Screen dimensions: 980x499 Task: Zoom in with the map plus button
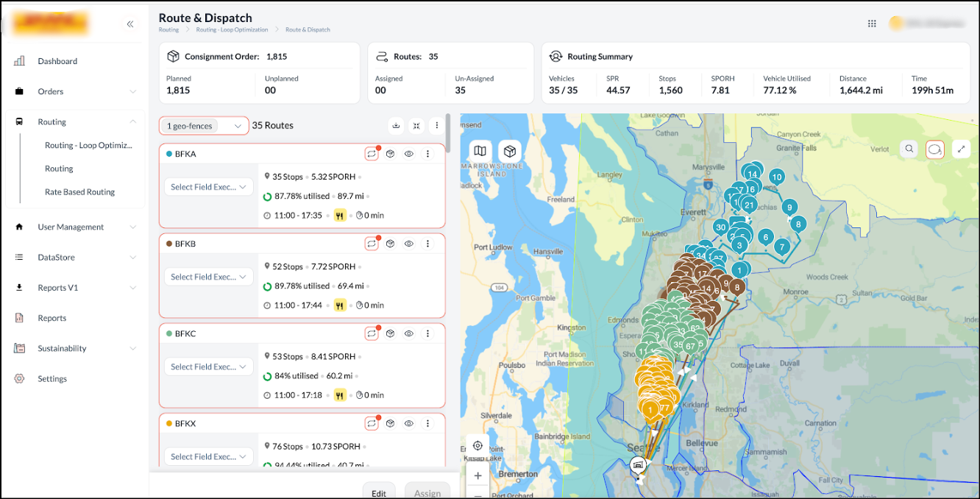tap(478, 475)
